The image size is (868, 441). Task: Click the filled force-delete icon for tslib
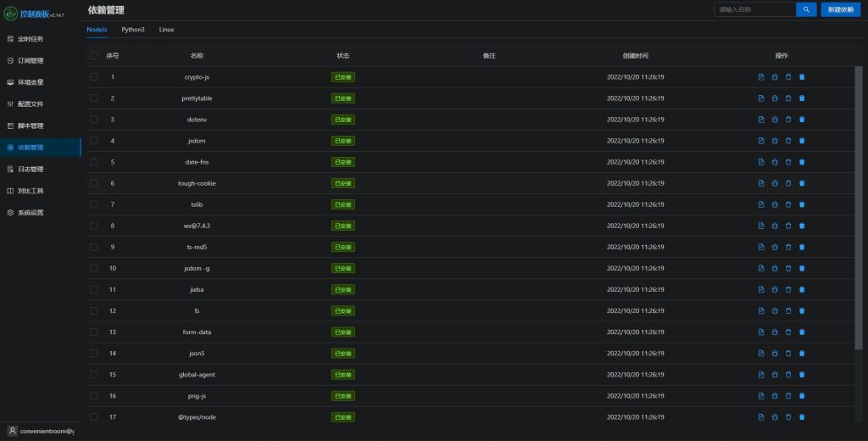point(802,204)
